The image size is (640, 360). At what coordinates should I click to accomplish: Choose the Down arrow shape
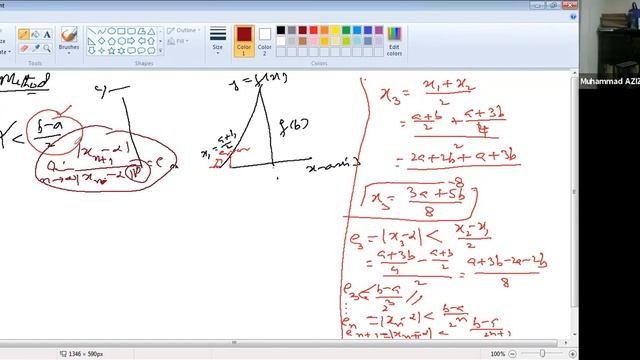point(91,51)
